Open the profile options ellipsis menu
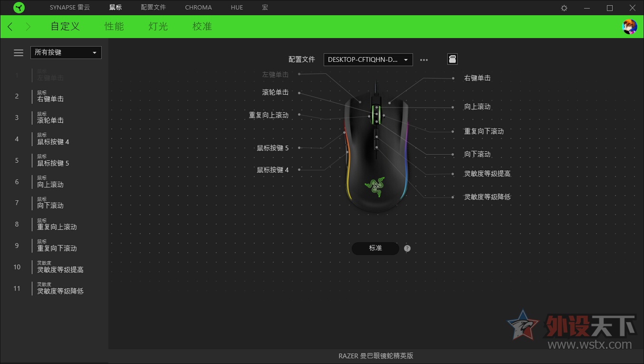The image size is (644, 364). point(424,59)
